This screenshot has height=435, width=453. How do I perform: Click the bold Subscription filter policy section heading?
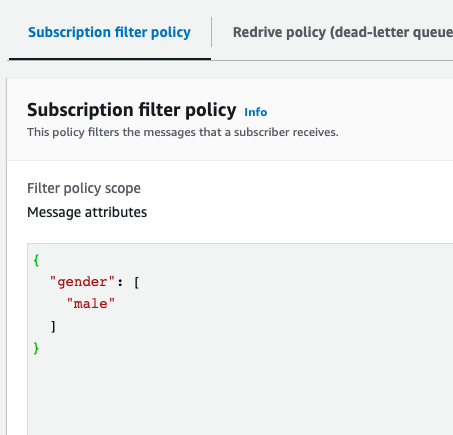pyautogui.click(x=132, y=110)
